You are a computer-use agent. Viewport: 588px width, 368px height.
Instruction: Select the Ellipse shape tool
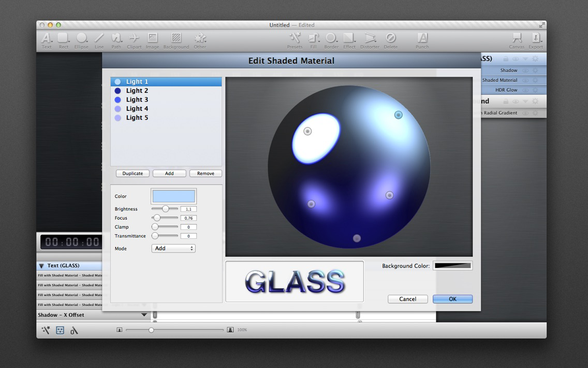click(x=81, y=40)
